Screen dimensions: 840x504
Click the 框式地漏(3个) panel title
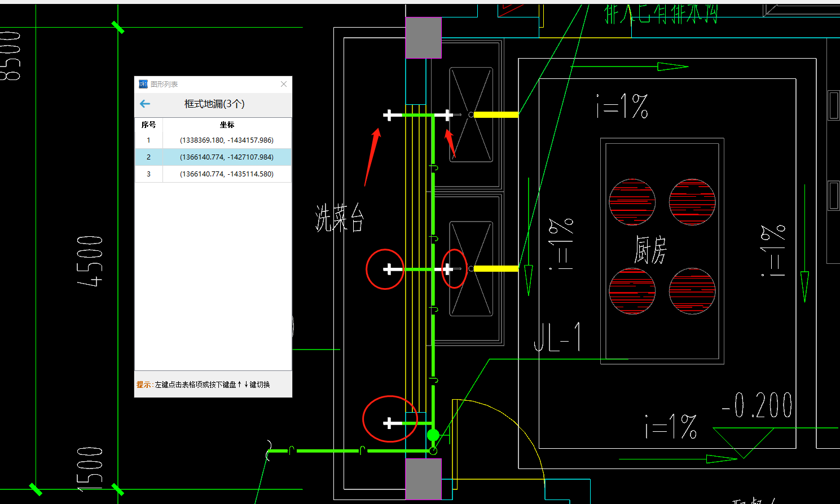(214, 104)
